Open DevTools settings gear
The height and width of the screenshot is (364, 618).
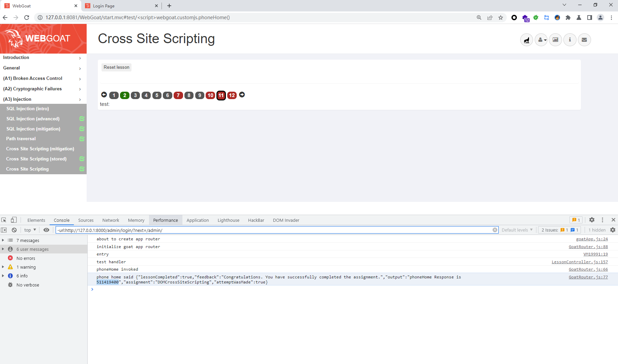(592, 220)
